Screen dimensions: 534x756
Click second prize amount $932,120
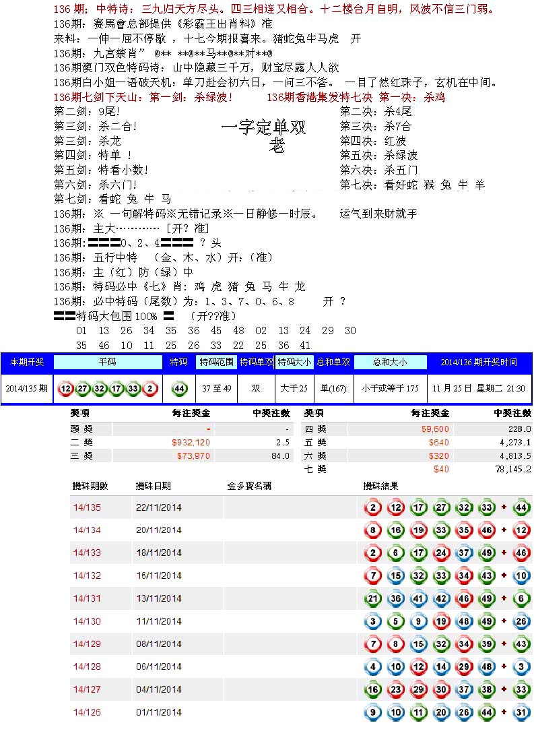point(191,443)
